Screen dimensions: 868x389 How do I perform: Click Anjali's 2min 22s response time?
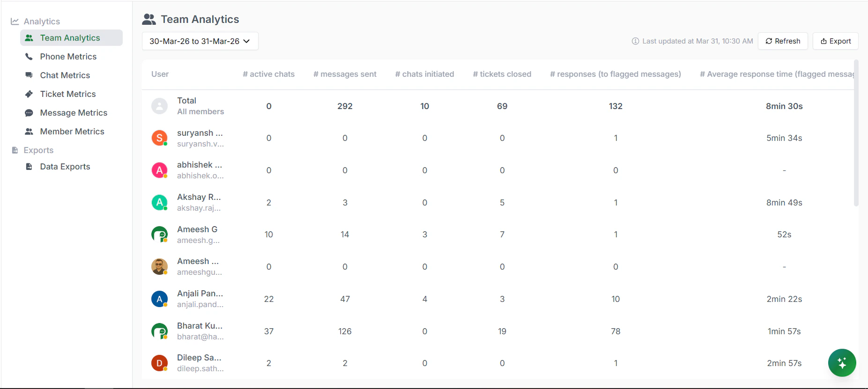pyautogui.click(x=784, y=299)
